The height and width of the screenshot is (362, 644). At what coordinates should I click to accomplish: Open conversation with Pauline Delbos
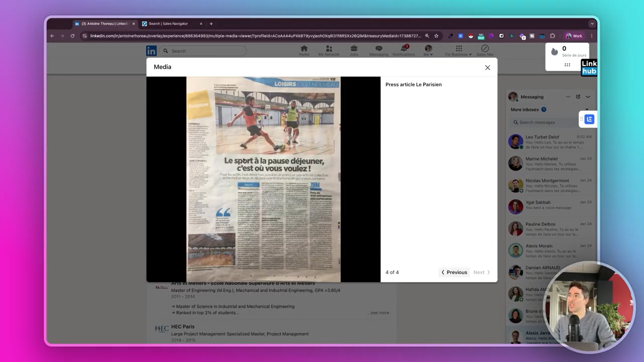point(550,229)
